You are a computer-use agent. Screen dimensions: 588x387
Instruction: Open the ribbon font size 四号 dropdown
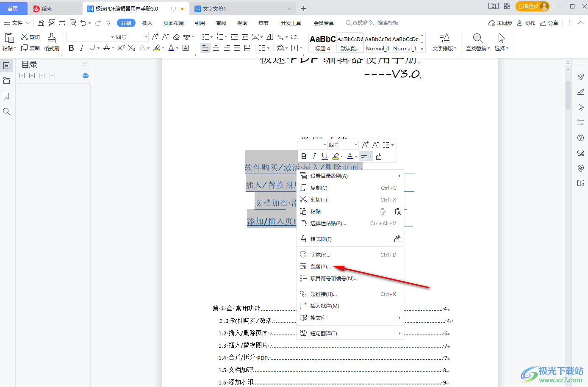(146, 37)
